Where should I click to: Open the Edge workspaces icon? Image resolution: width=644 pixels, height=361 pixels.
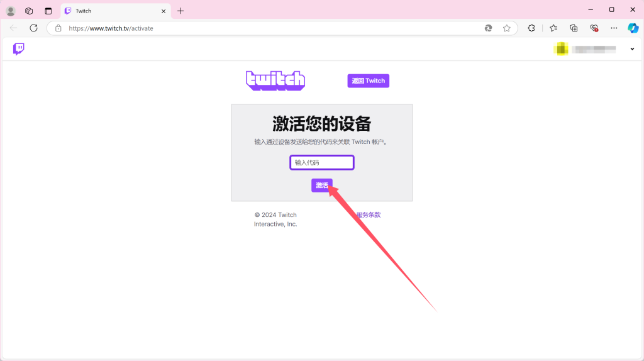[29, 11]
